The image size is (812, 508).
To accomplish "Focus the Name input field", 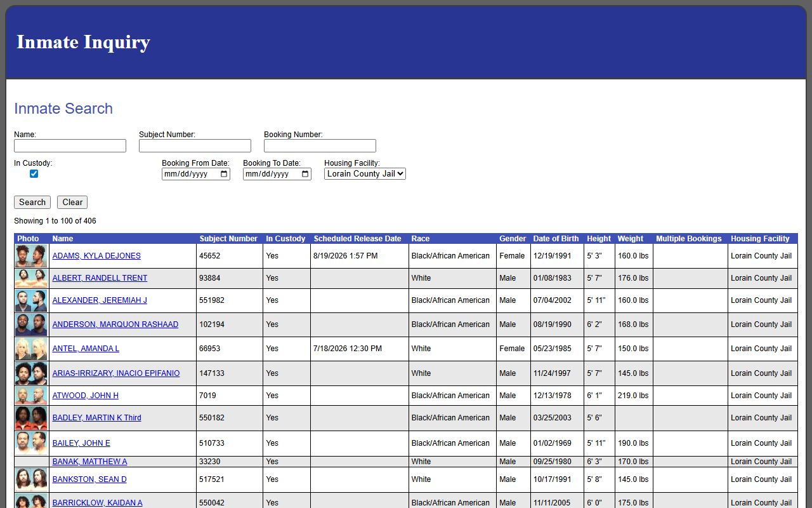I will [x=70, y=146].
